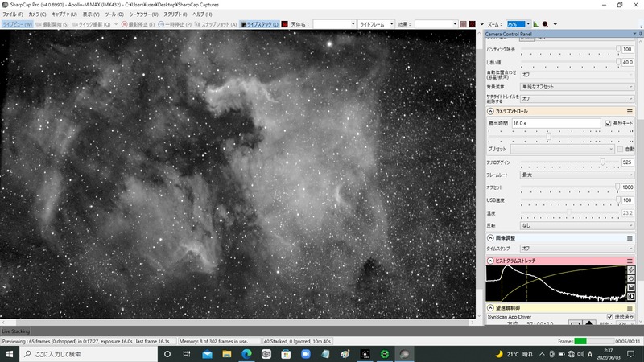644x362 pixels.
Task: Open the カメラ (C) menu
Action: coord(37,14)
